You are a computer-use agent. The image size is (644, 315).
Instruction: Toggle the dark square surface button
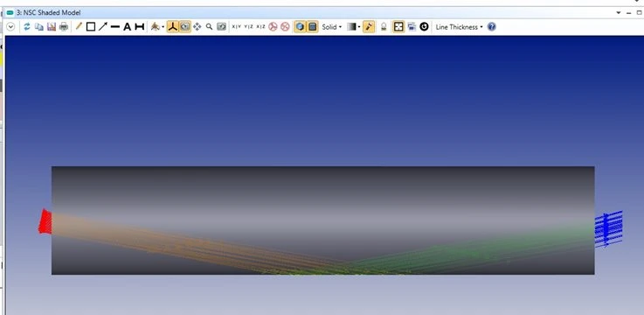(313, 27)
